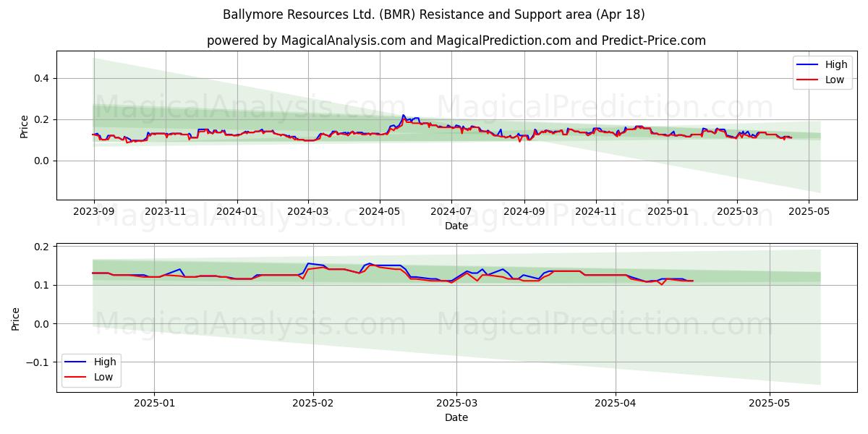Click the 'Price' axis label of top chart
This screenshot has width=868, height=434.
(24, 126)
